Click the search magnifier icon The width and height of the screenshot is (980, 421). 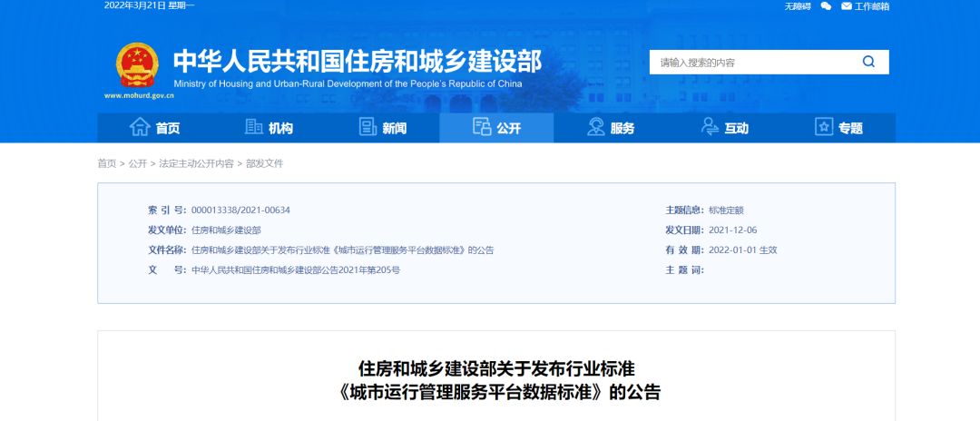868,62
